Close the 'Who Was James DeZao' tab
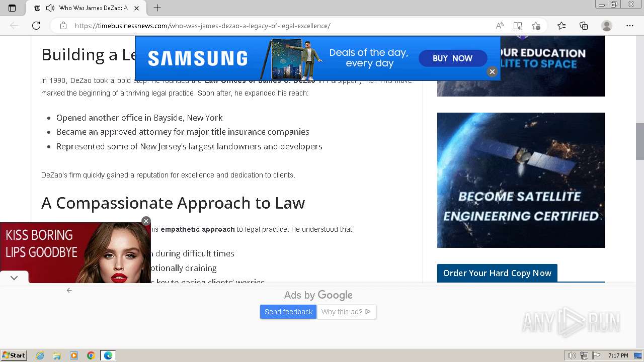 [136, 8]
